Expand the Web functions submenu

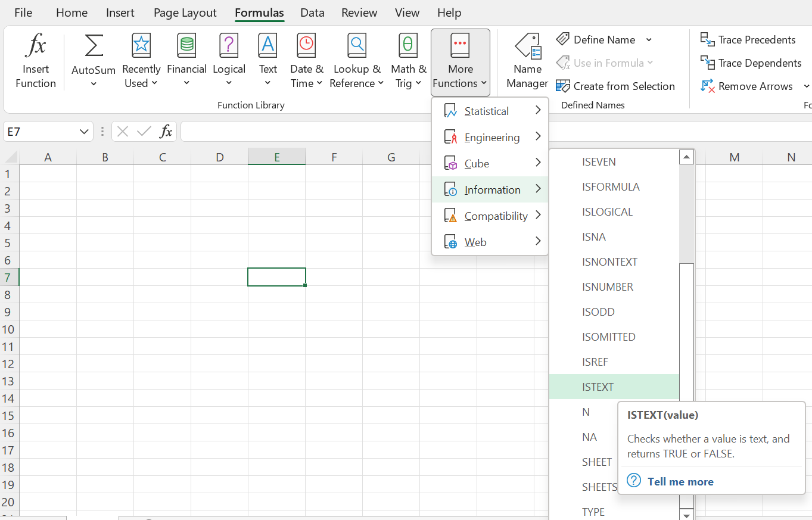490,242
